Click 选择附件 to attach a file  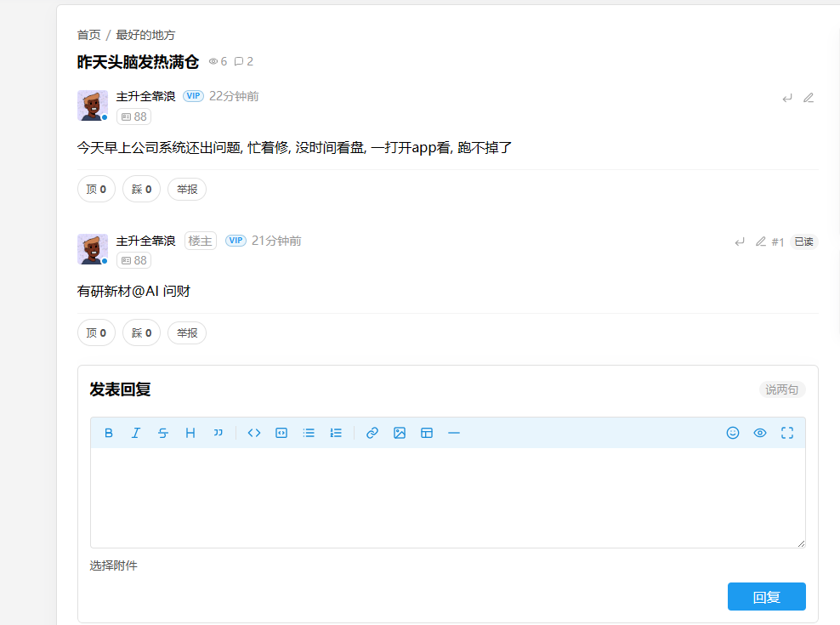[114, 566]
